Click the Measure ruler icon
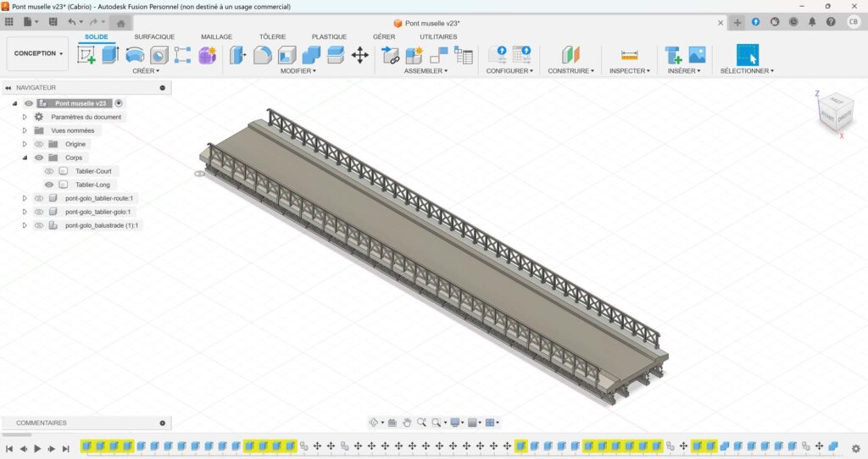Screen dimensions: 868x459 click(x=629, y=55)
